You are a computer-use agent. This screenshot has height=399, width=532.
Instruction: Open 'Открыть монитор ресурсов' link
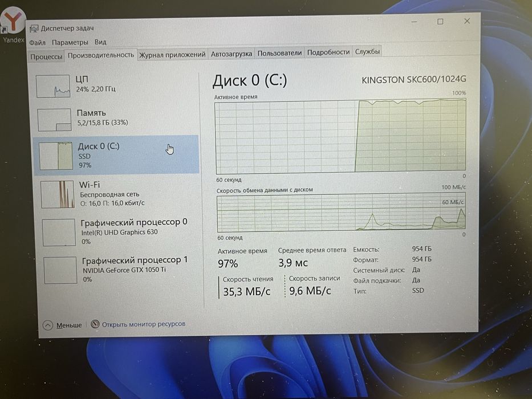[144, 324]
